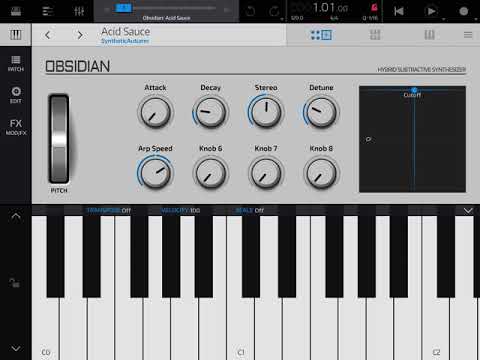
Task: Open the Acid Sauce preset name field
Action: click(192, 35)
